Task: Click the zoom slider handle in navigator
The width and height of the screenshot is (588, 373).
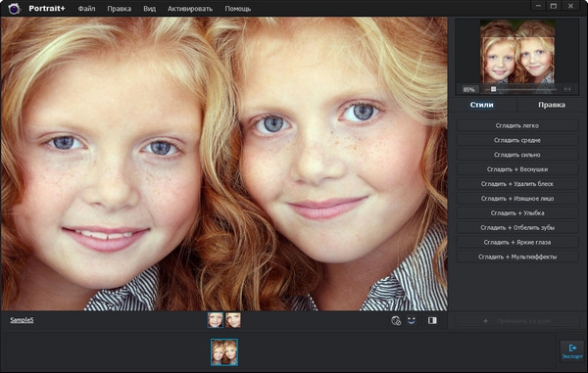Action: (494, 89)
